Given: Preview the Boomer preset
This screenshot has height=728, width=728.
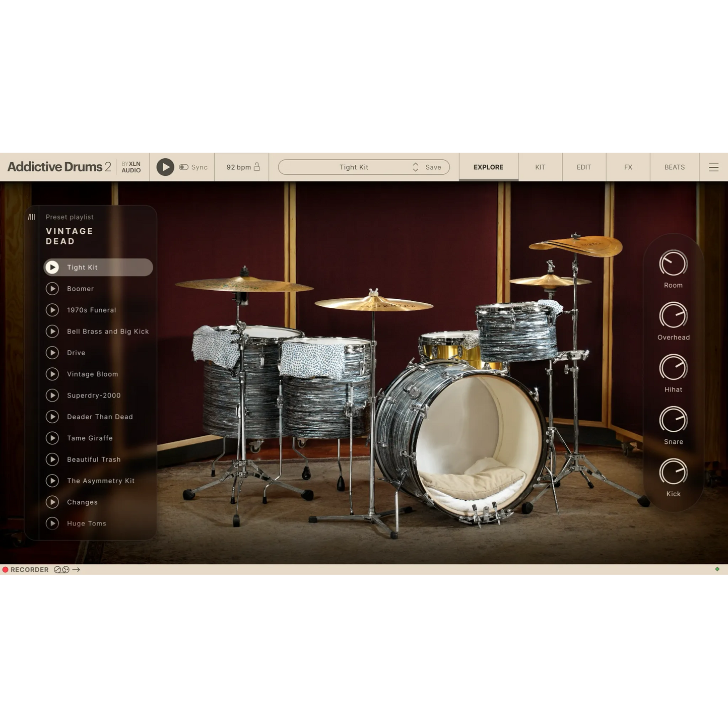Looking at the screenshot, I should (52, 289).
